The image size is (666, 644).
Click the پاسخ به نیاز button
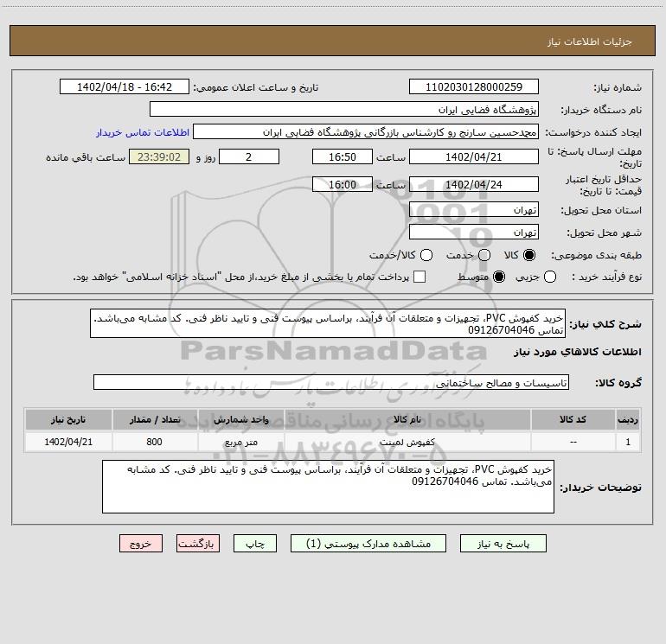click(503, 544)
